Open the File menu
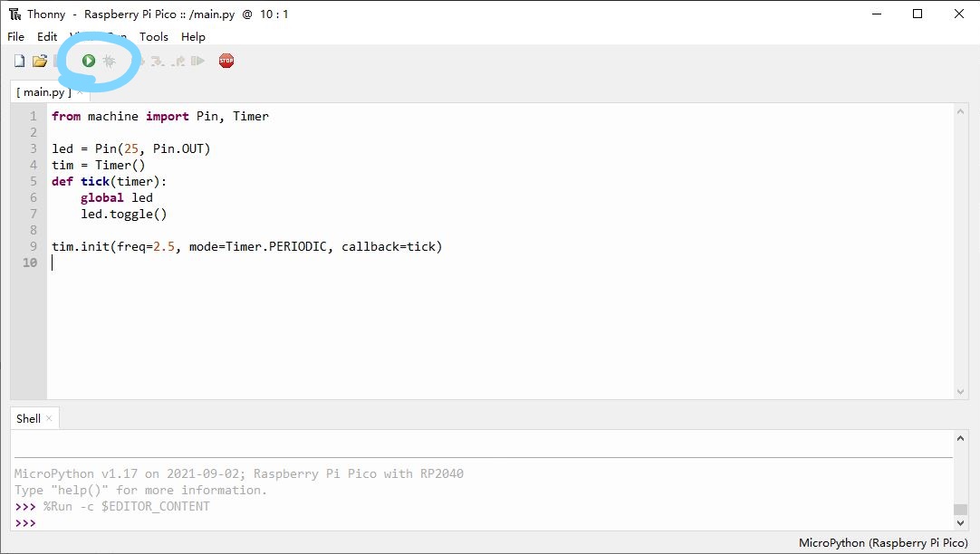The height and width of the screenshot is (554, 980). coord(14,37)
